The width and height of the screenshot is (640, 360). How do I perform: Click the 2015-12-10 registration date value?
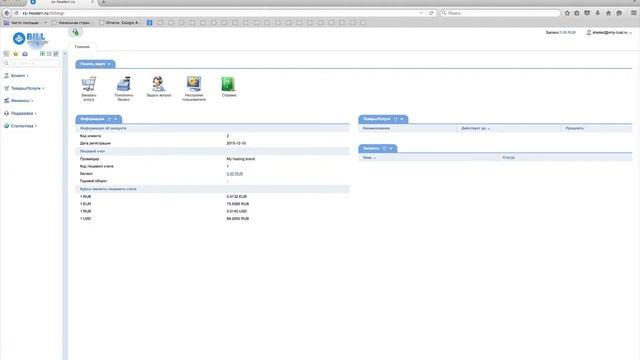coord(236,143)
